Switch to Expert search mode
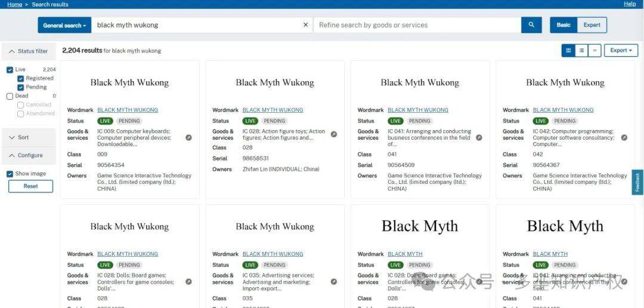Viewport: 644px width, 308px height. point(592,25)
